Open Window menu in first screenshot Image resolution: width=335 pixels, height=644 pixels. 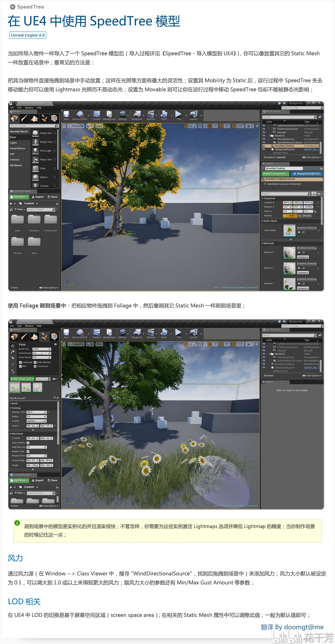click(29, 108)
